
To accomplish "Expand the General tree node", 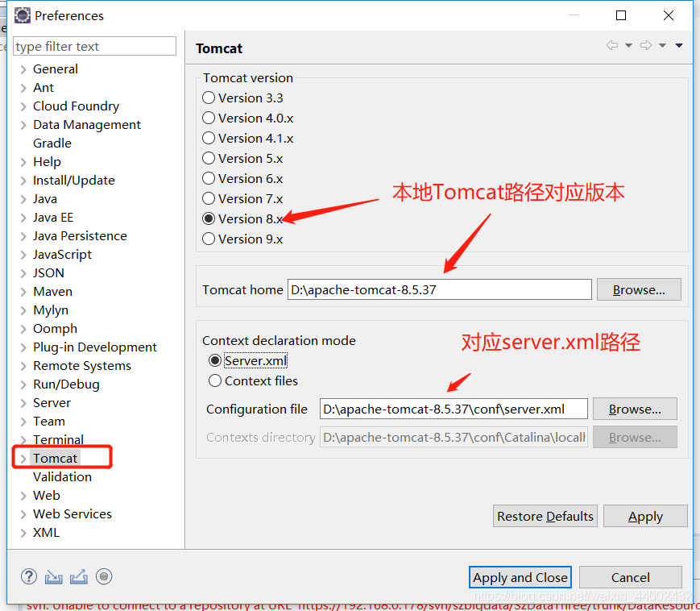I will click(23, 69).
